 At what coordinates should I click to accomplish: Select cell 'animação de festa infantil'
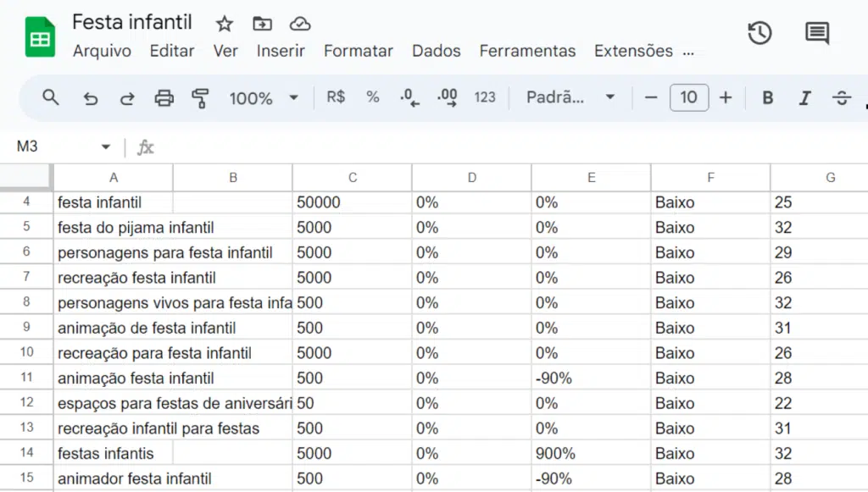pos(147,328)
